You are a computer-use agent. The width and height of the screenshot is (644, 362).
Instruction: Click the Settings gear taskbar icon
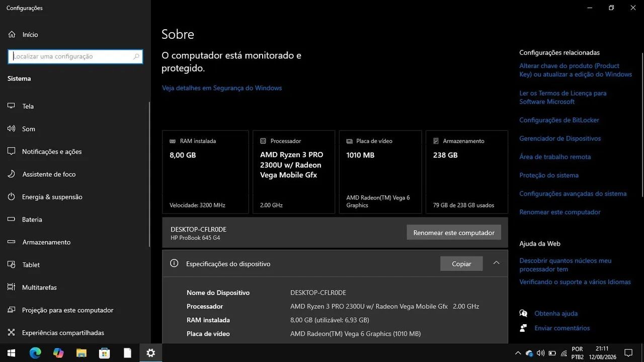pyautogui.click(x=150, y=353)
